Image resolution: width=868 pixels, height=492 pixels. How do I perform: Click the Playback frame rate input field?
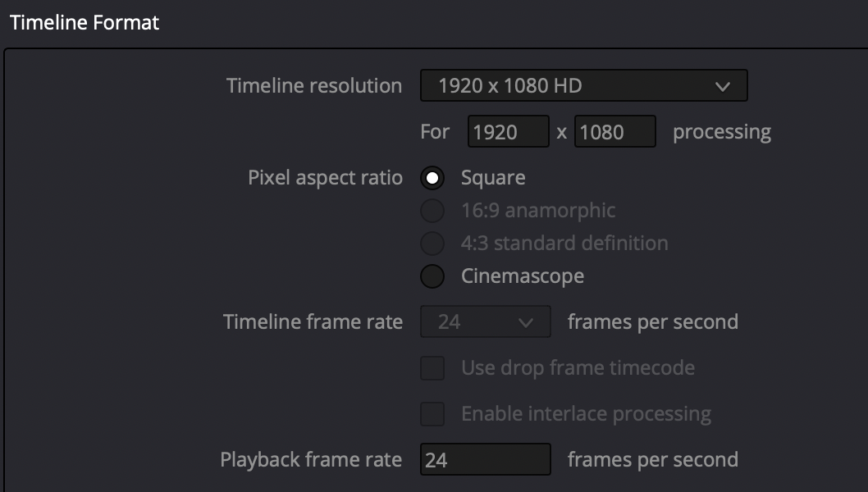coord(485,460)
